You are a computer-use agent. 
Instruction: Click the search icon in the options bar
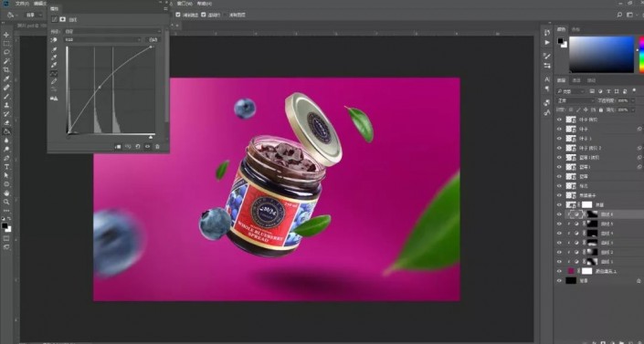[x=619, y=15]
